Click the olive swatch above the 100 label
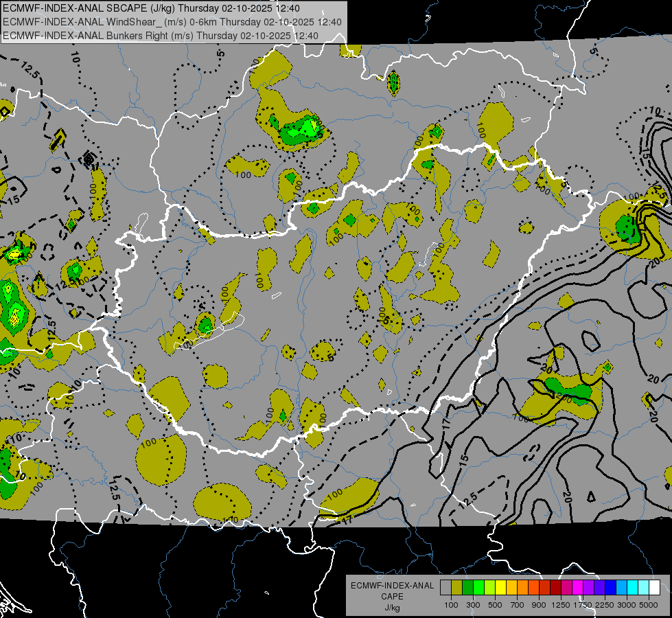The width and height of the screenshot is (672, 618). 457,587
